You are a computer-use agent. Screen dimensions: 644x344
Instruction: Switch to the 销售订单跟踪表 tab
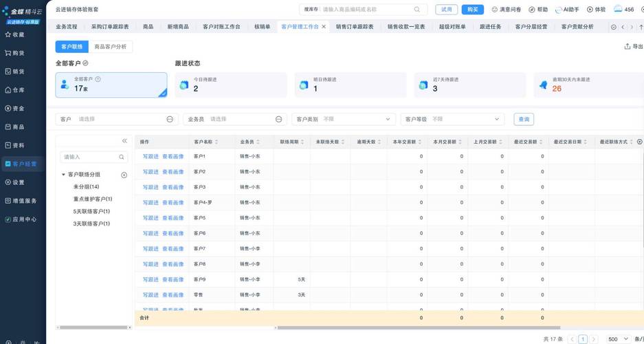tap(355, 27)
